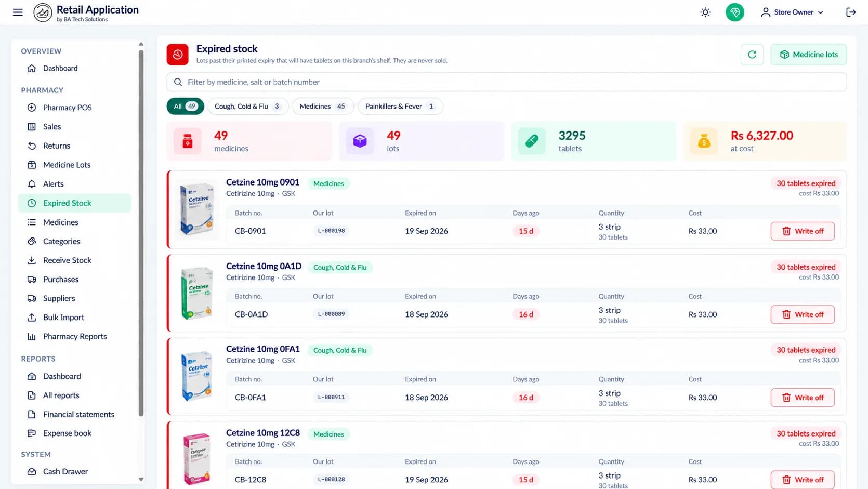
Task: Write off batch CB-0901
Action: pyautogui.click(x=803, y=231)
